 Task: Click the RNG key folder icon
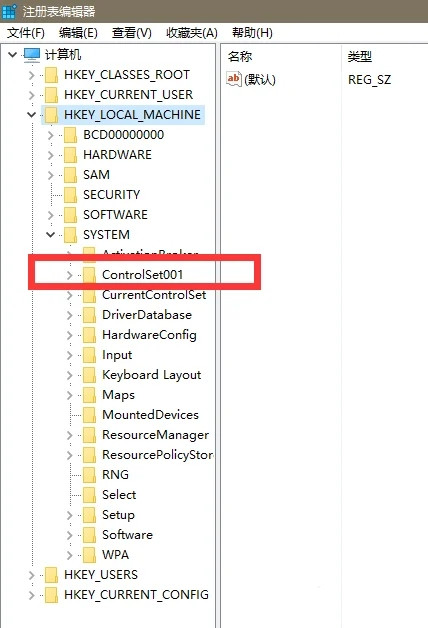coord(89,475)
